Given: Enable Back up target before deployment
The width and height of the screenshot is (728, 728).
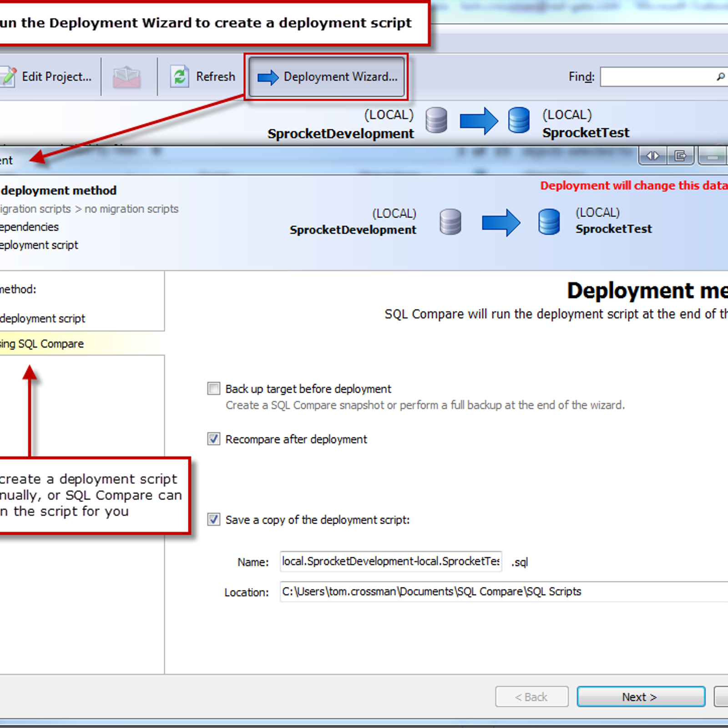Looking at the screenshot, I should (x=213, y=389).
